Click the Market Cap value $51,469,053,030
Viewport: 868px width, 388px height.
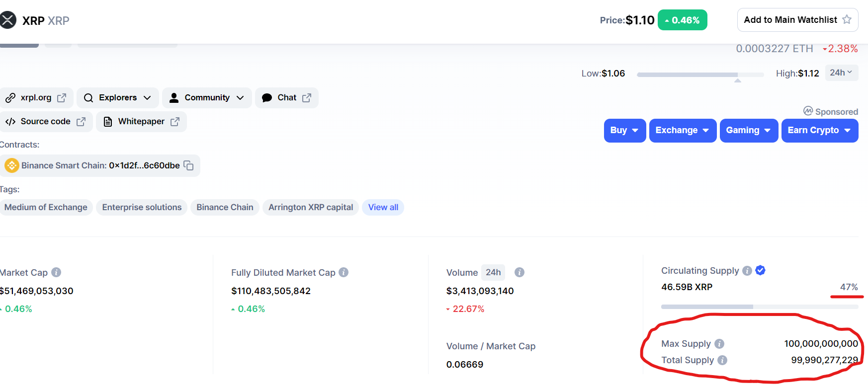coord(37,291)
